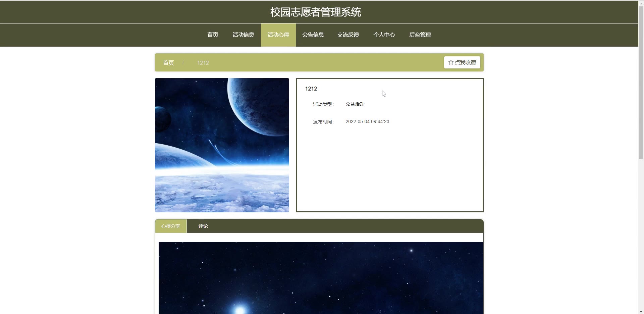Go to 活动信息 in the navigation bar
The height and width of the screenshot is (314, 644).
click(x=243, y=35)
